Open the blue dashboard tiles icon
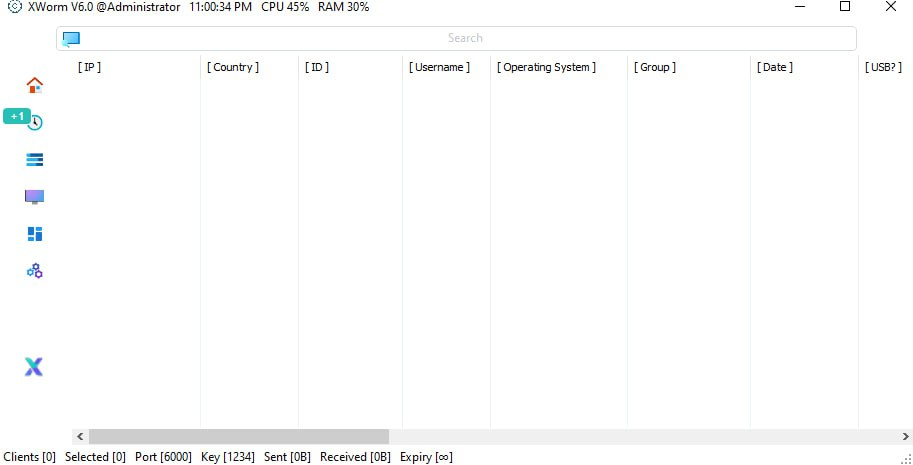The image size is (913, 465). 35,234
